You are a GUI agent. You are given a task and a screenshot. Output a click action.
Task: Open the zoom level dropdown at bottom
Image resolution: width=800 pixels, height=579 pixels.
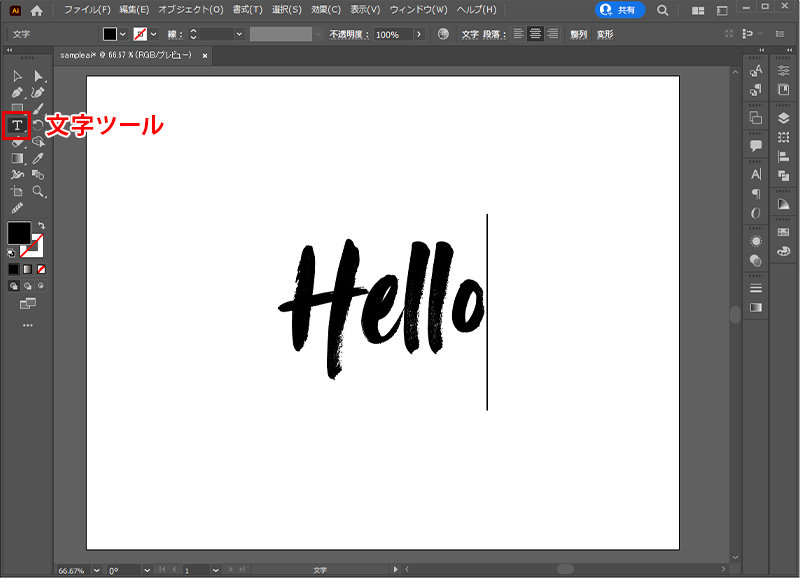pyautogui.click(x=96, y=570)
